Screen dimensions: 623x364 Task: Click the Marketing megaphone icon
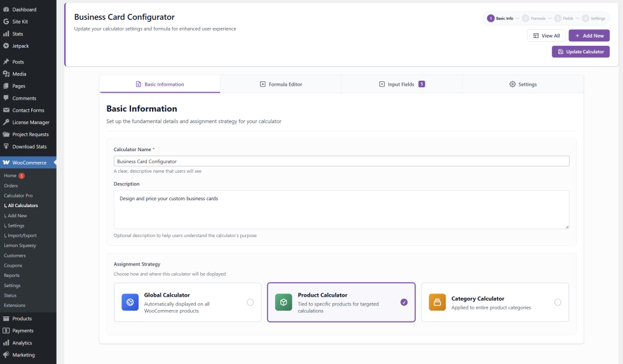[x=6, y=354]
